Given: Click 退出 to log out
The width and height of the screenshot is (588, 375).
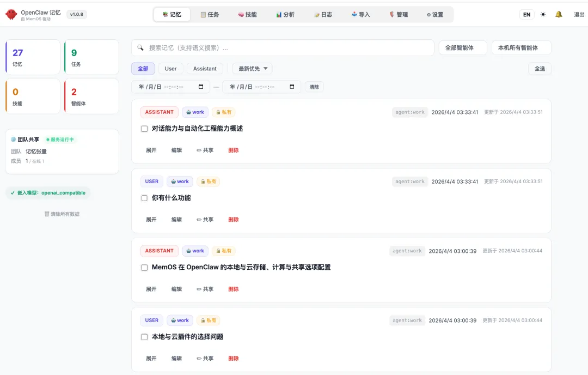Looking at the screenshot, I should [x=579, y=15].
